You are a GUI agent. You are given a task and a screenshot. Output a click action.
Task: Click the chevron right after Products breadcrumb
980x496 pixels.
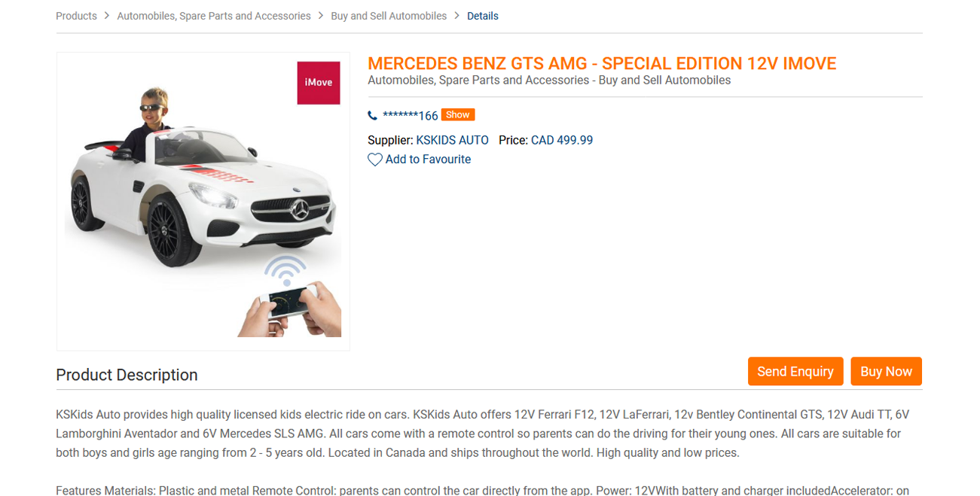(107, 16)
